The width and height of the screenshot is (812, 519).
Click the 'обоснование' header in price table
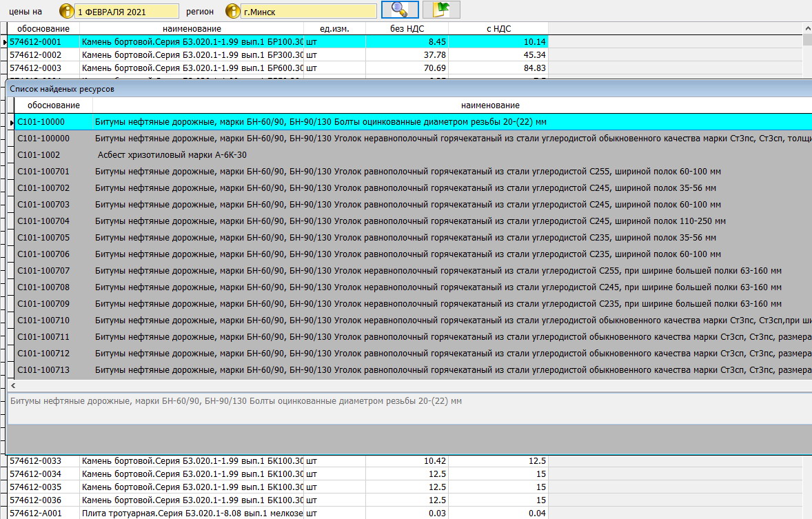pos(43,28)
